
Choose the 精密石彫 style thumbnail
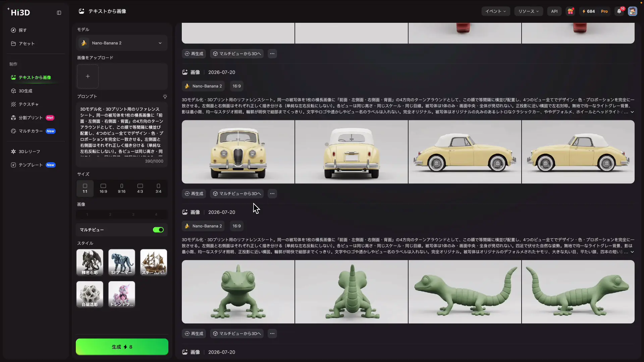click(90, 262)
